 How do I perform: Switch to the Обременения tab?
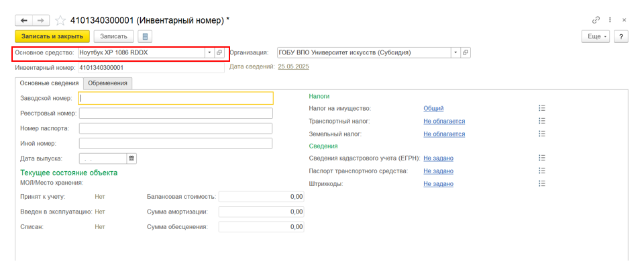click(107, 83)
